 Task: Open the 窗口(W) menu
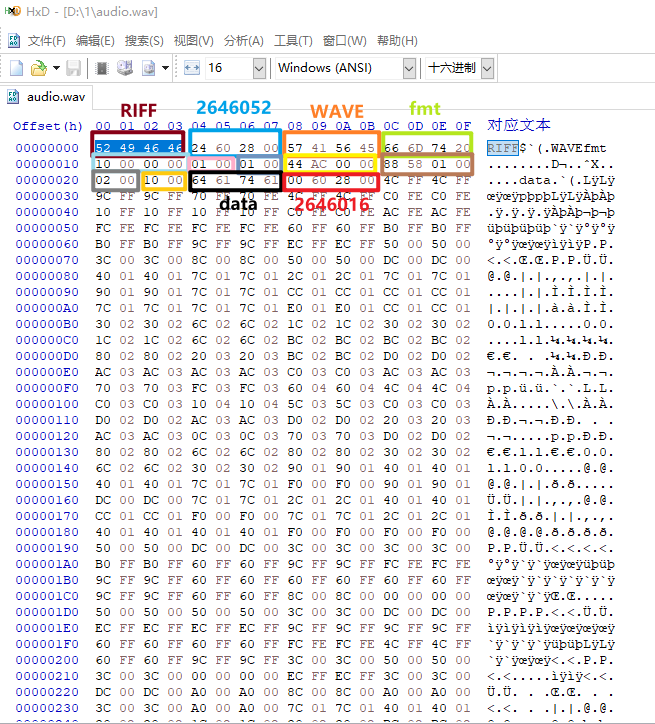coord(344,41)
